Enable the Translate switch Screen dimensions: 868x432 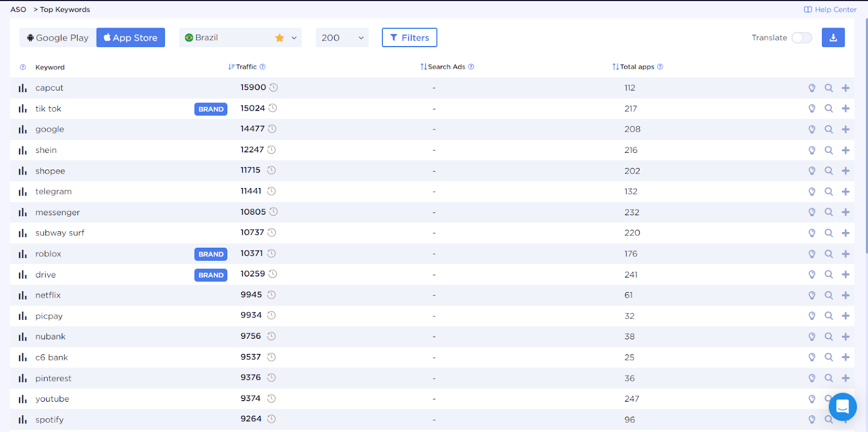point(801,37)
